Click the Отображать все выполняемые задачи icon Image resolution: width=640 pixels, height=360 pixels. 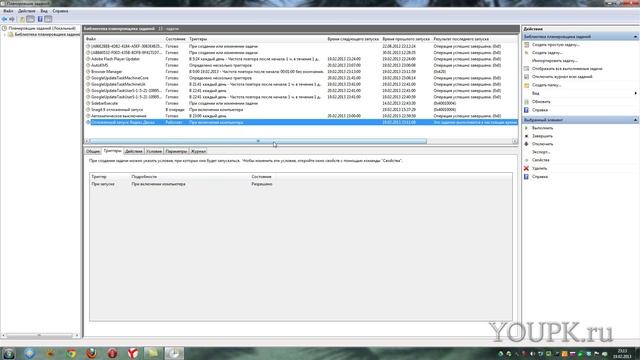pyautogui.click(x=527, y=69)
